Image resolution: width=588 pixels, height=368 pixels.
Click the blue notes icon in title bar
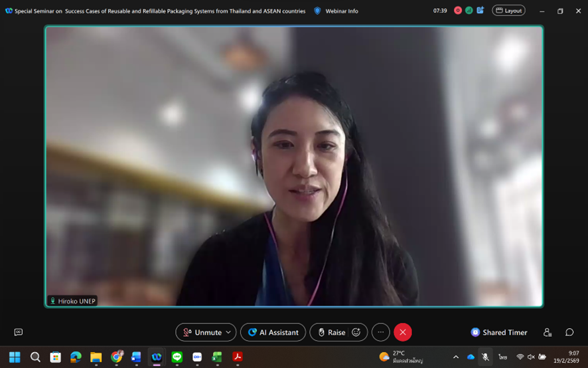tap(480, 11)
